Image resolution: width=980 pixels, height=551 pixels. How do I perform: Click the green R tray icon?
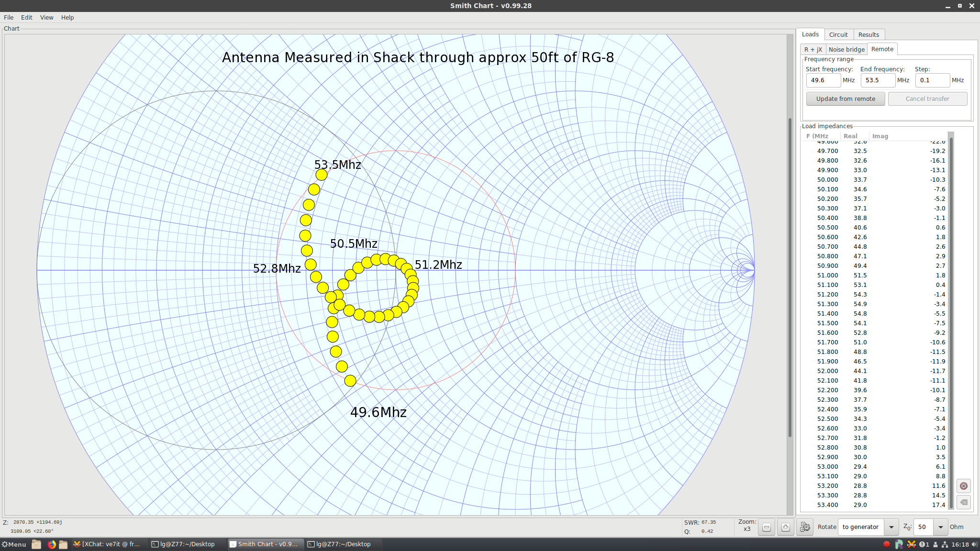pyautogui.click(x=899, y=544)
